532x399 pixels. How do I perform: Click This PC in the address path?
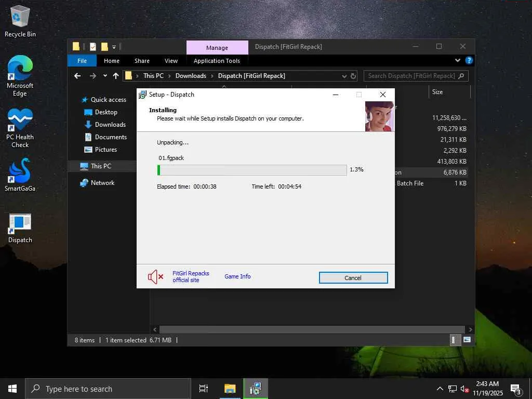[x=153, y=76]
